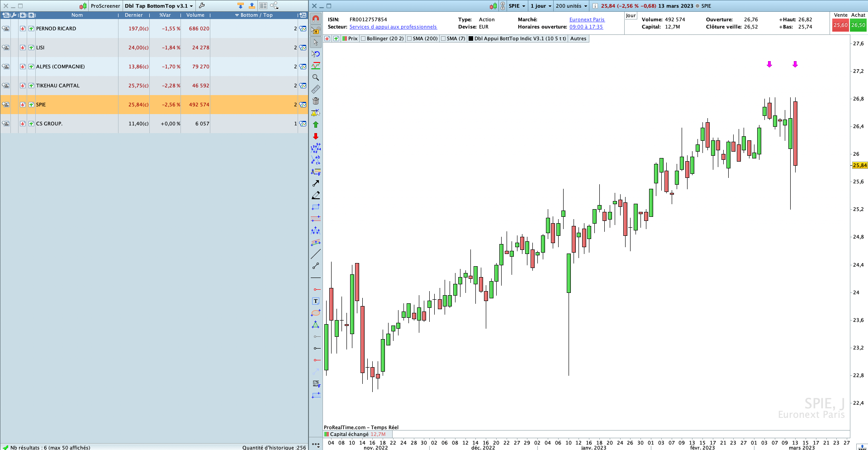
Task: Toggle the SMA (7) checkbox
Action: pos(443,38)
